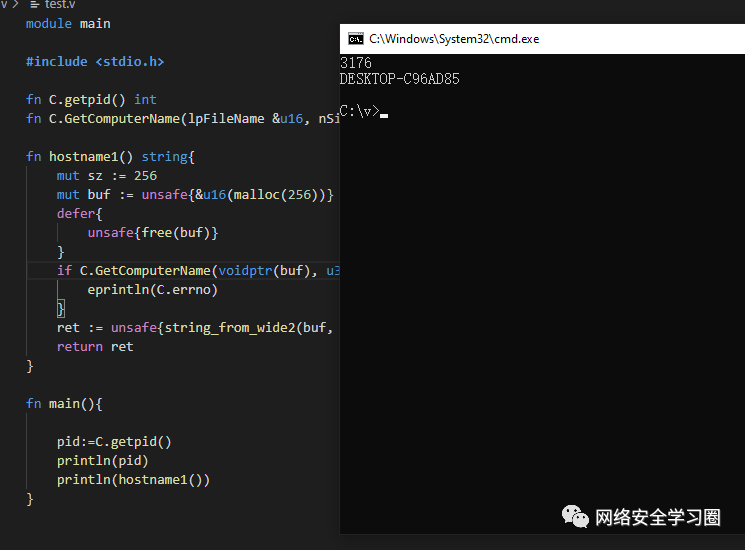Click the 'fn C.getpid() int' declaration
745x550 pixels.
91,99
